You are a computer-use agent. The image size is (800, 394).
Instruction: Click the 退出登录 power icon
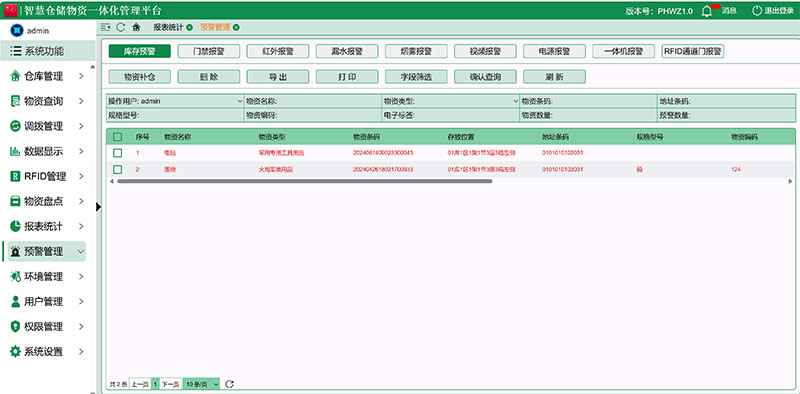click(757, 11)
